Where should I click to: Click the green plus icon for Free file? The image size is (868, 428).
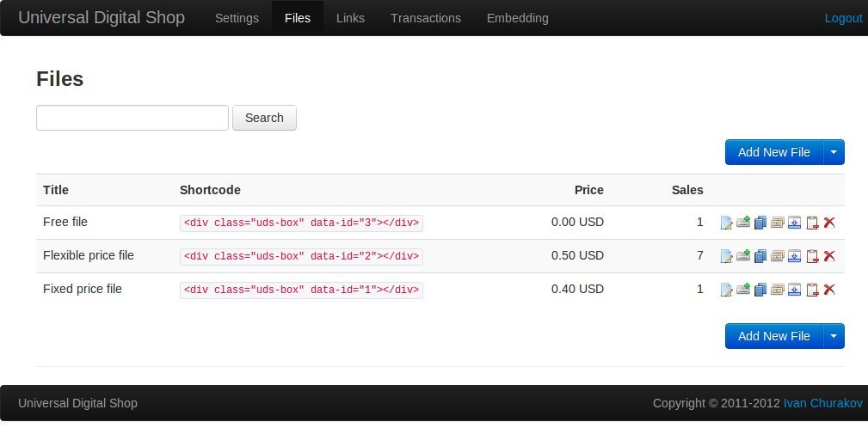pos(743,223)
